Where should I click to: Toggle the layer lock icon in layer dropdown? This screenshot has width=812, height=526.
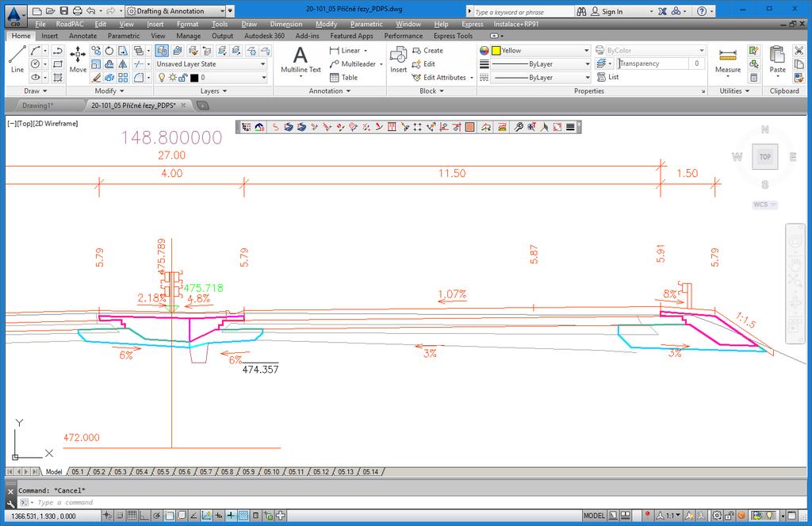click(183, 78)
